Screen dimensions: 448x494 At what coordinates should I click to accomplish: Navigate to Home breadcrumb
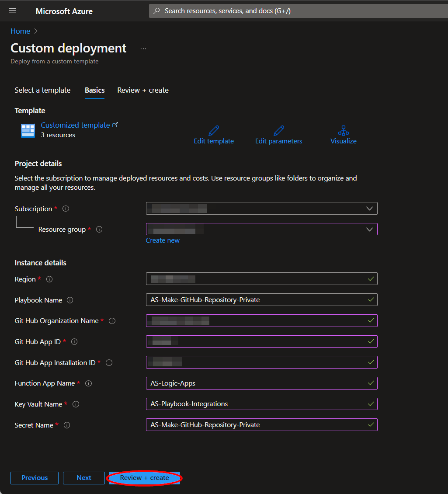click(20, 31)
